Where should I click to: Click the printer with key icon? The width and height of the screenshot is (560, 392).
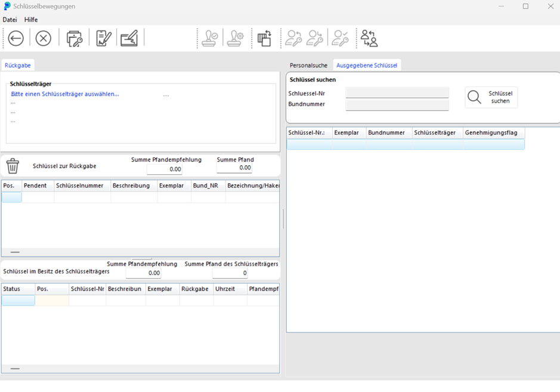click(75, 39)
